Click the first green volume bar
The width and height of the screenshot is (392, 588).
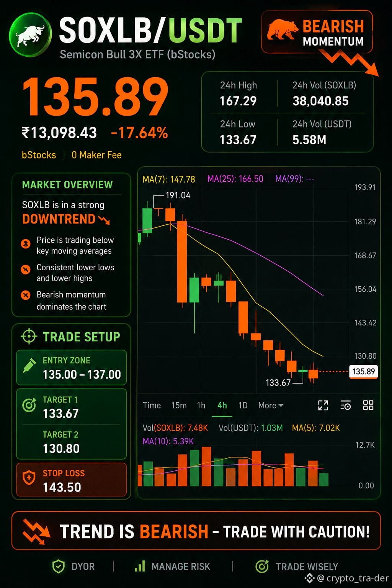tap(148, 474)
